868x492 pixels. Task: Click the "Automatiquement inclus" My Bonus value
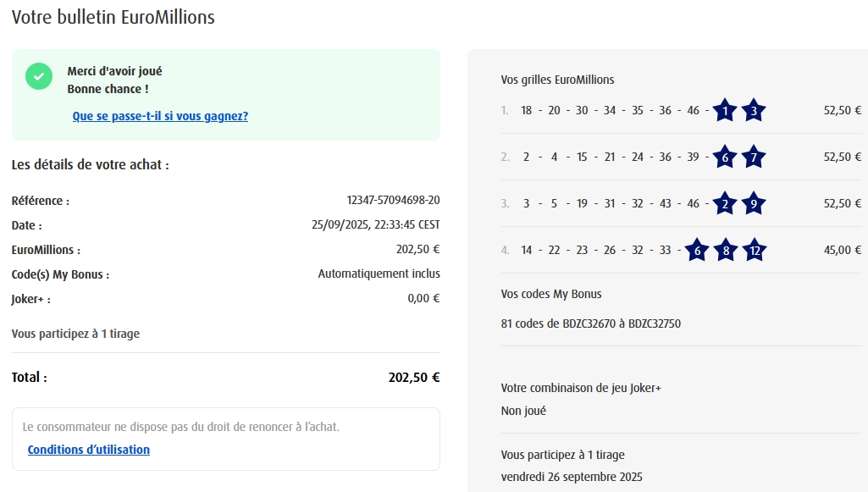pos(379,274)
